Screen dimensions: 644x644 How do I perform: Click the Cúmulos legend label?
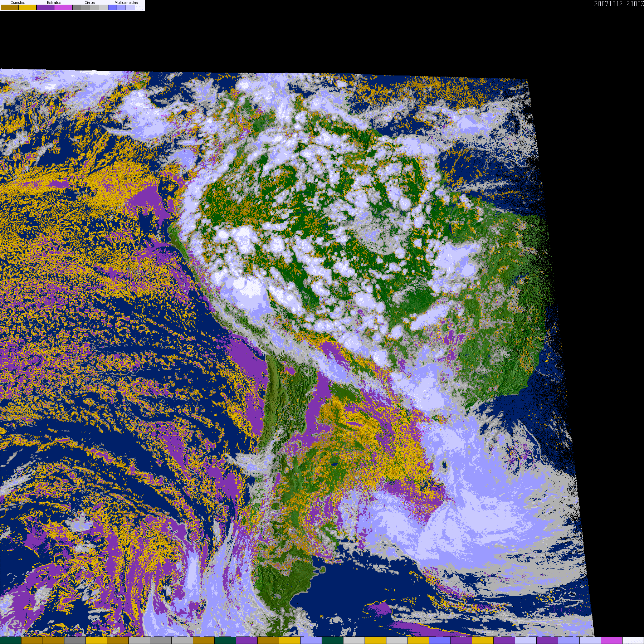pyautogui.click(x=18, y=3)
